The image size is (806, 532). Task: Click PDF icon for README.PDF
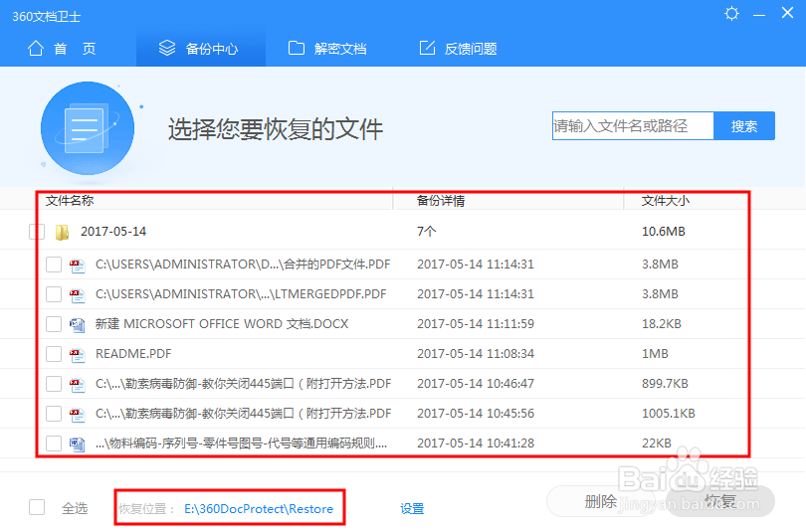77,354
